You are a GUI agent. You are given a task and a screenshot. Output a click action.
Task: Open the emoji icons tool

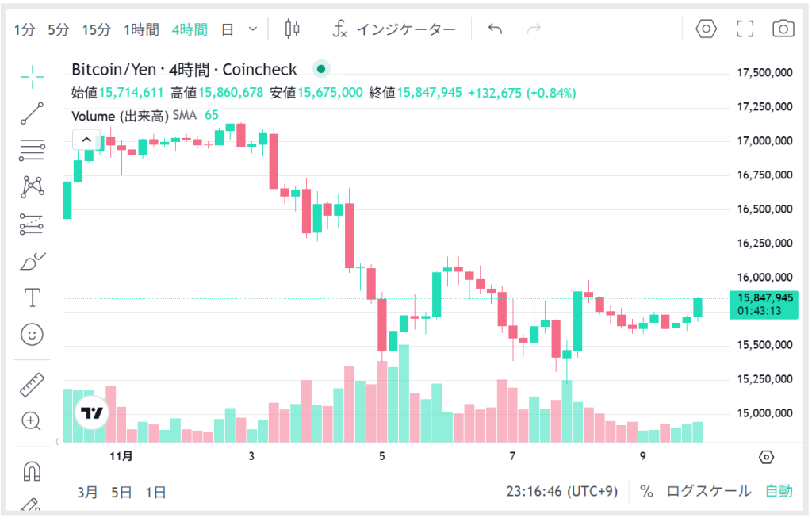pyautogui.click(x=33, y=334)
